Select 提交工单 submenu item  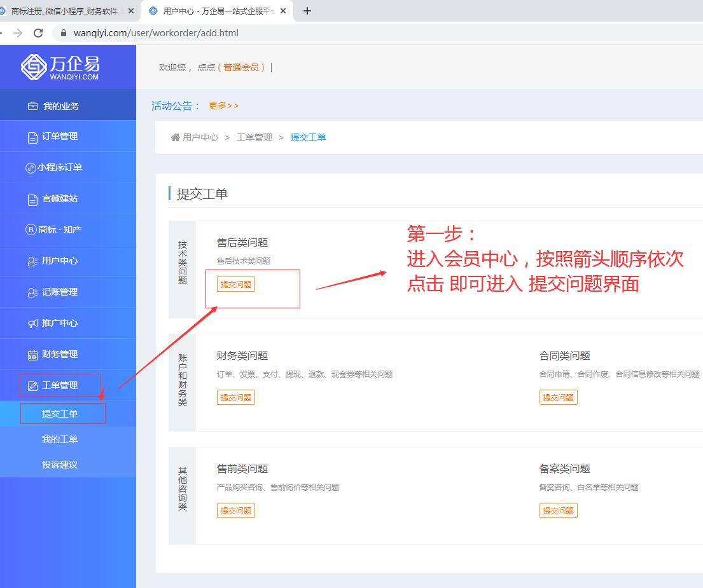(x=68, y=414)
